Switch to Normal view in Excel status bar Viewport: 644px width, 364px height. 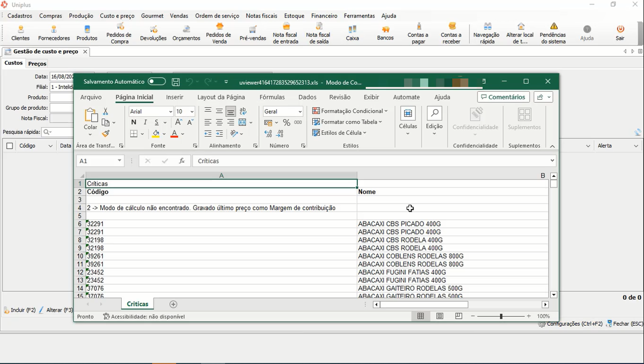point(421,316)
